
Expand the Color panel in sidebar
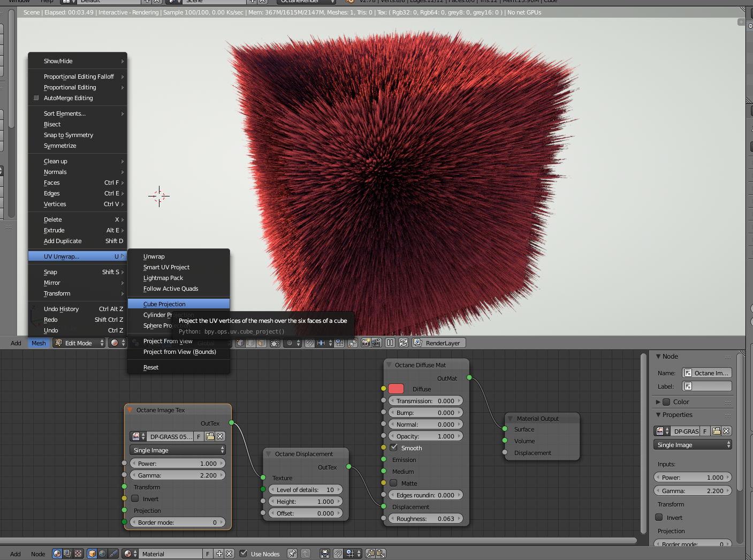[x=681, y=402]
